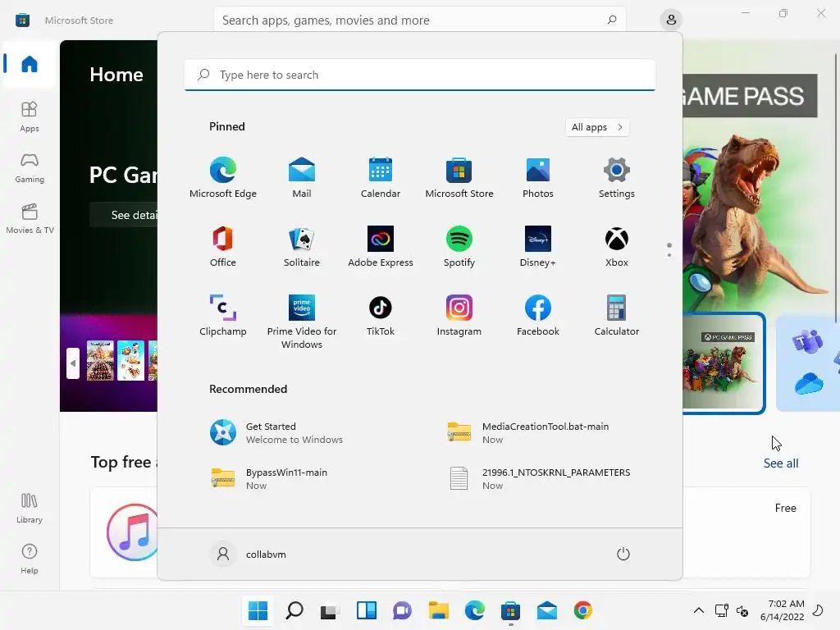
Task: Launch the Office app
Action: (223, 246)
